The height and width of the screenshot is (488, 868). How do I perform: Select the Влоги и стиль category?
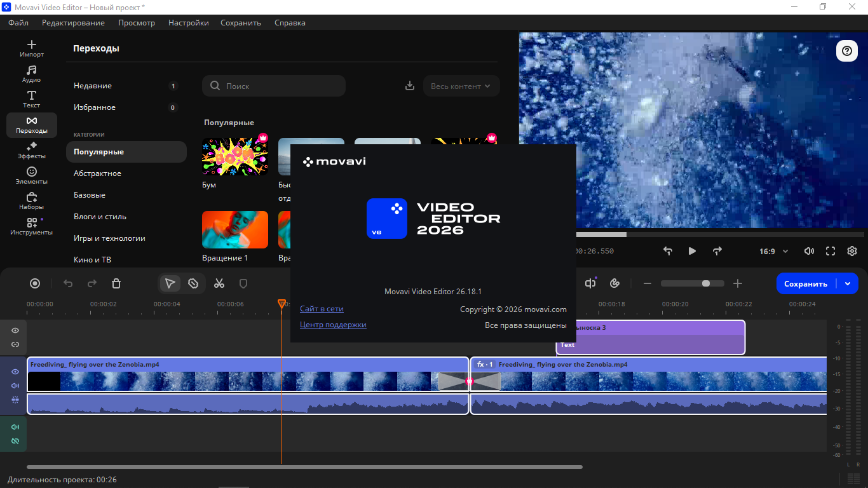tap(126, 217)
